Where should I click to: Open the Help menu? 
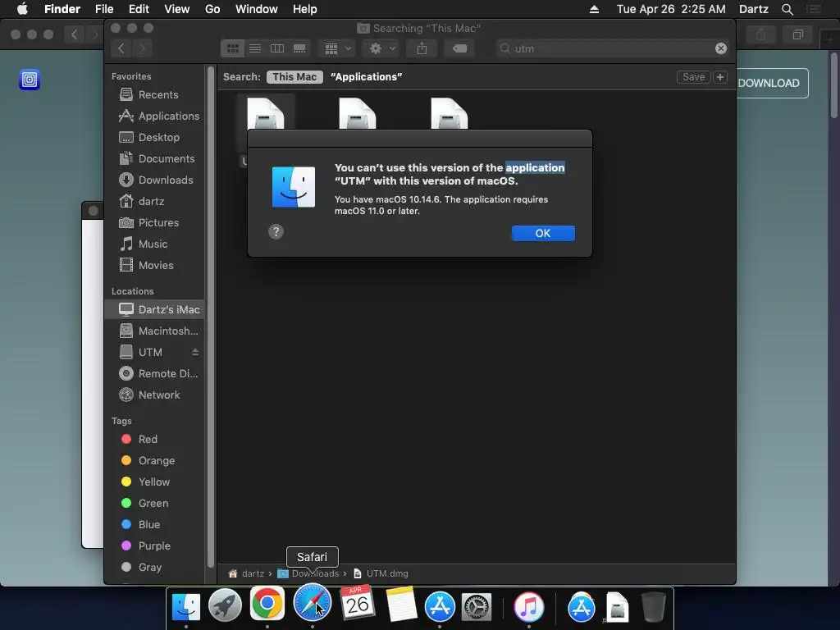coord(305,9)
